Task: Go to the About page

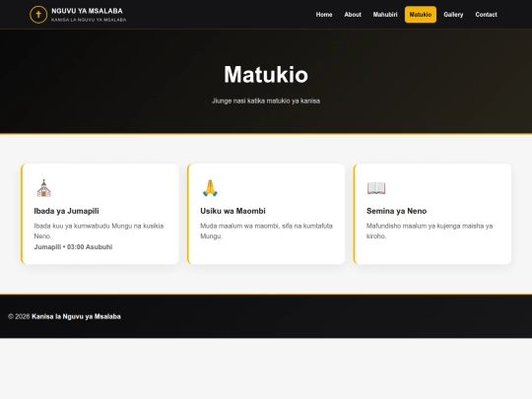Action: [x=353, y=15]
